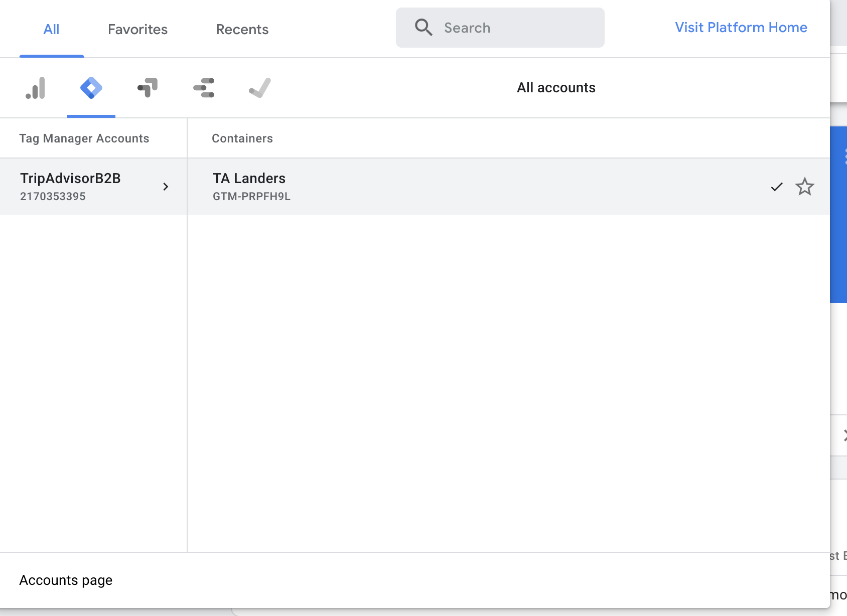Click the Containers column header
The width and height of the screenshot is (847, 616).
(242, 138)
